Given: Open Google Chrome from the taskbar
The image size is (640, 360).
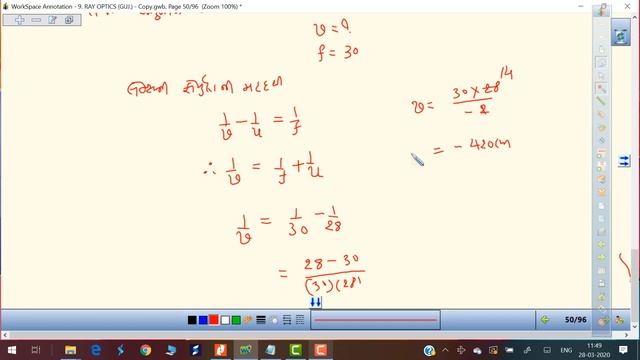Looking at the screenshot, I should (x=145, y=350).
